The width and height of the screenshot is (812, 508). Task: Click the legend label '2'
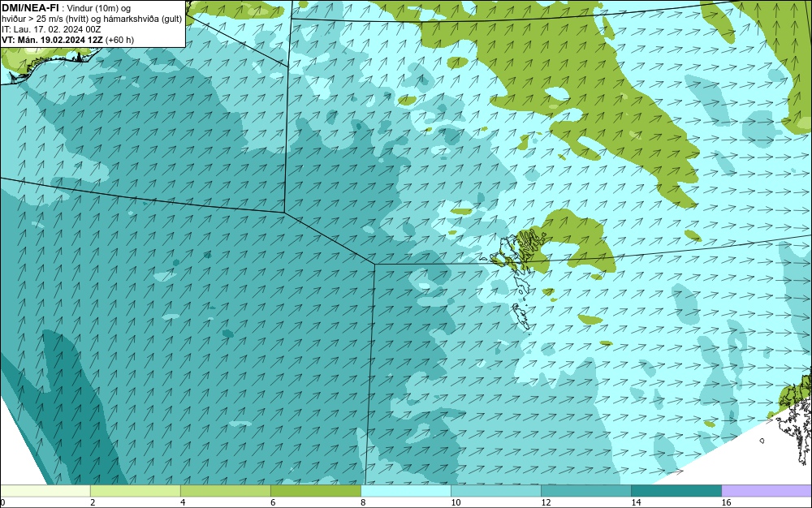click(x=93, y=502)
